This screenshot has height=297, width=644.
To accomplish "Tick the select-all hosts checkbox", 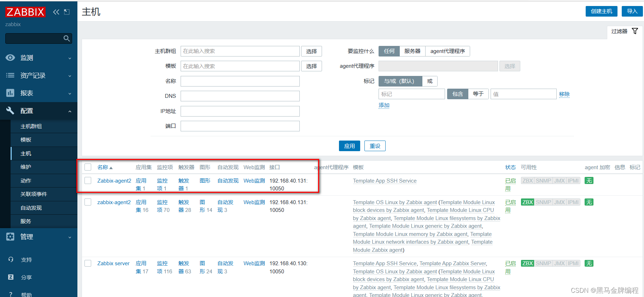I will coord(88,167).
